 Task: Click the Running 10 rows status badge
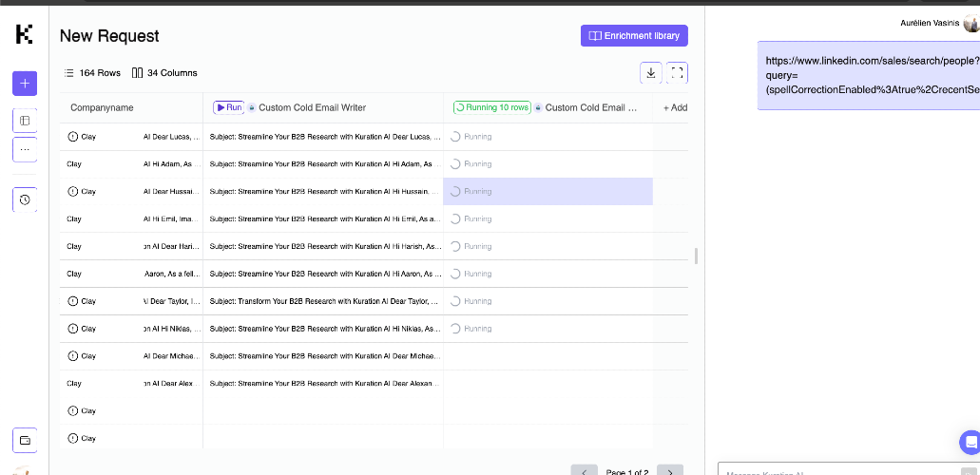(x=491, y=107)
